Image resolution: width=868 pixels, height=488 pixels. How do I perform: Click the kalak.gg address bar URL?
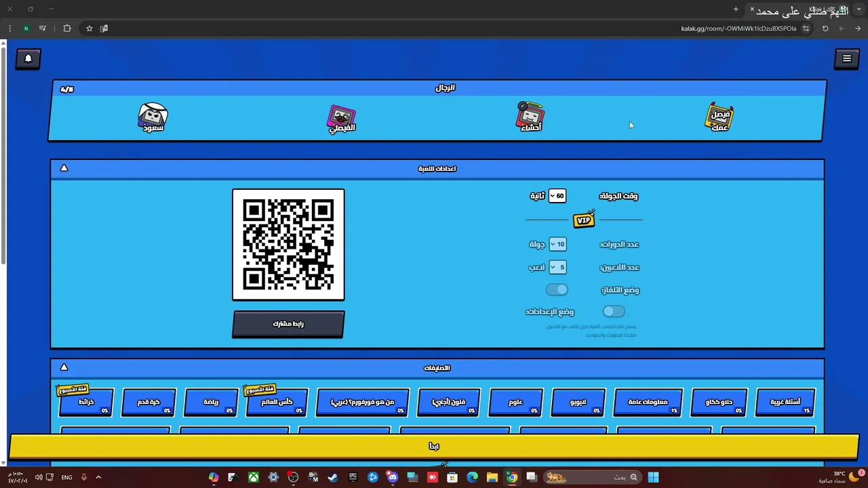pos(738,28)
